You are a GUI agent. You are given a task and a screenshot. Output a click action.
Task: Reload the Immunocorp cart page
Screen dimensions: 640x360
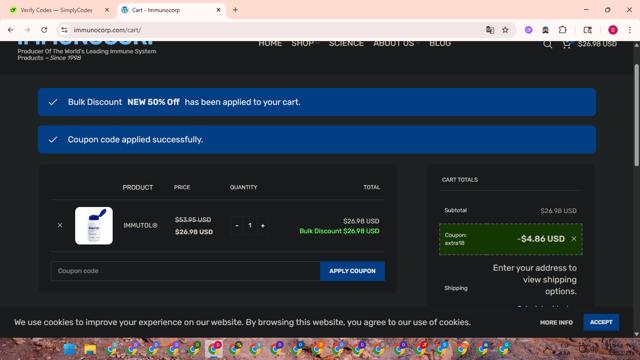(x=44, y=30)
